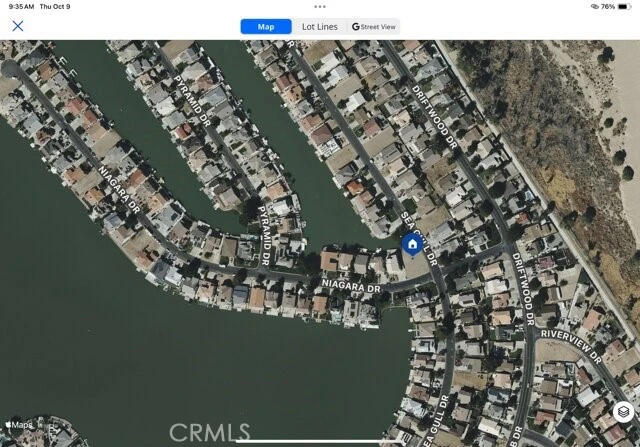Tap the Riverview Dr street label
This screenshot has width=640, height=447.
[x=571, y=346]
